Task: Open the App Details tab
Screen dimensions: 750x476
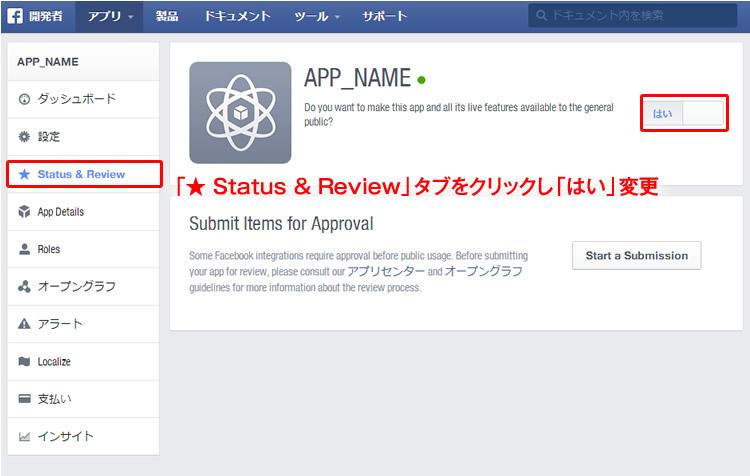Action: (83, 211)
